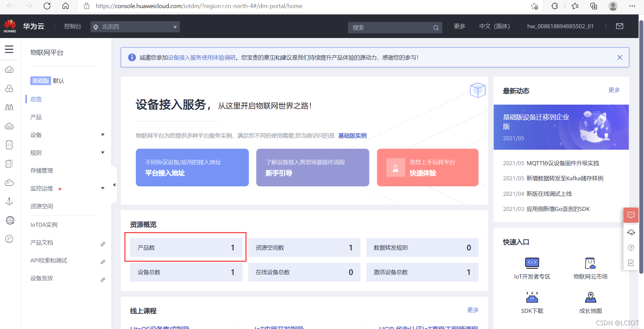Open IoT开发者专区 quick entry icon
The image size is (644, 329).
tap(532, 263)
